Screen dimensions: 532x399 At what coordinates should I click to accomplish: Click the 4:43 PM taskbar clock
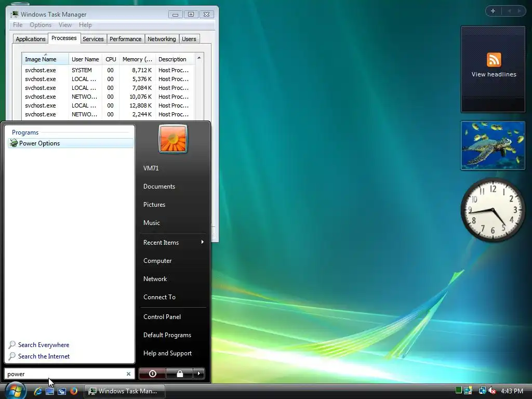(512, 391)
